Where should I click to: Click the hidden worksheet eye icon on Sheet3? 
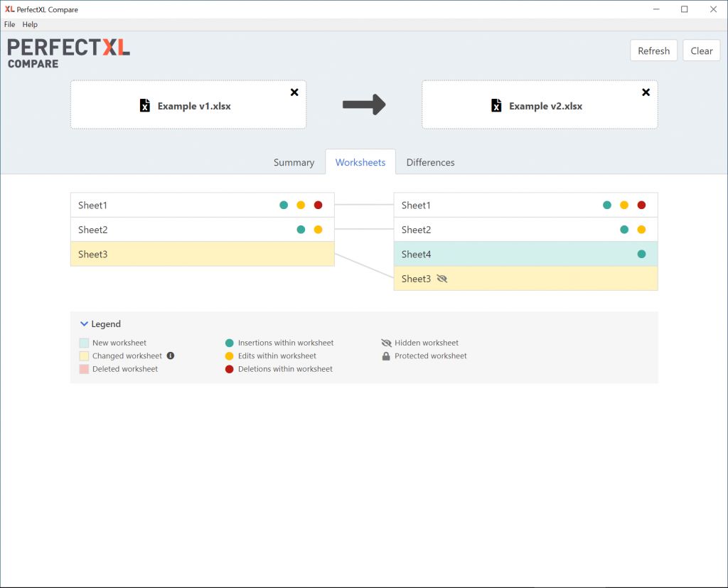pyautogui.click(x=442, y=279)
